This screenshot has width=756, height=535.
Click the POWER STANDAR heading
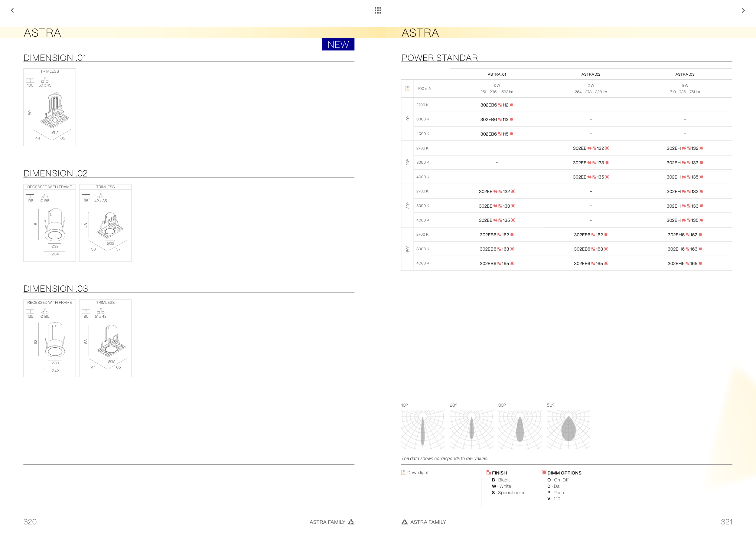point(439,58)
